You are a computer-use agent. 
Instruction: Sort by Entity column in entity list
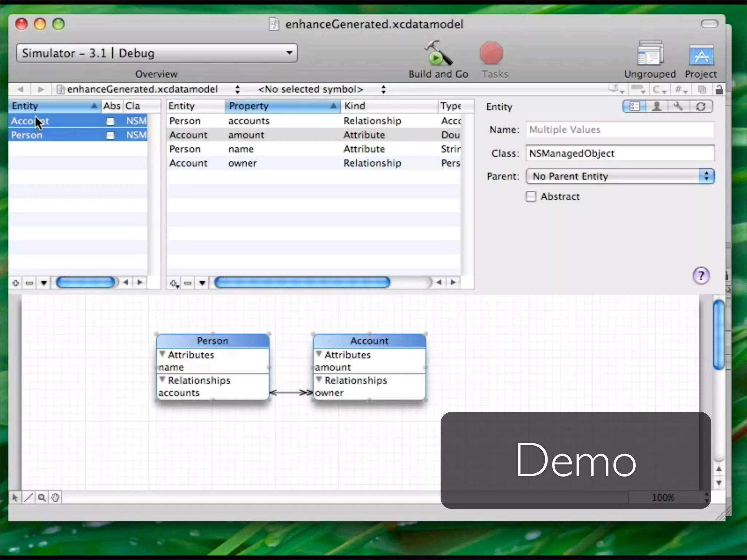click(x=55, y=106)
